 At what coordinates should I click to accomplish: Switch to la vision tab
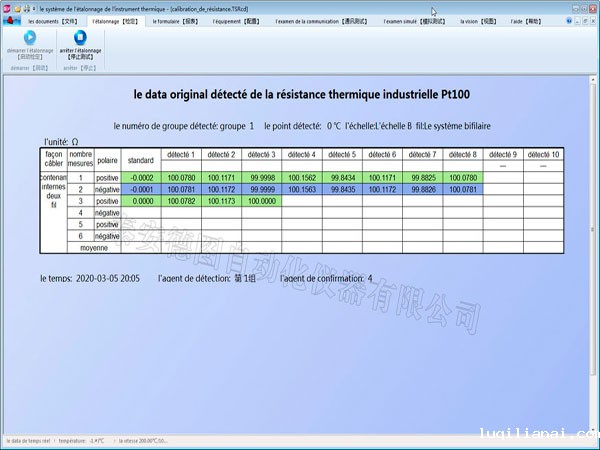tap(478, 21)
